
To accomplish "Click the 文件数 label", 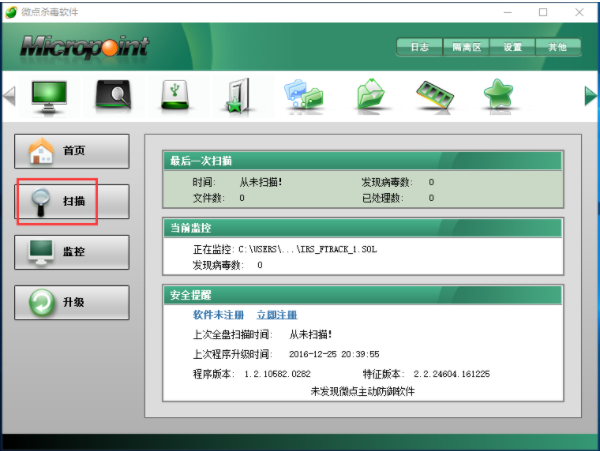I will pos(209,198).
